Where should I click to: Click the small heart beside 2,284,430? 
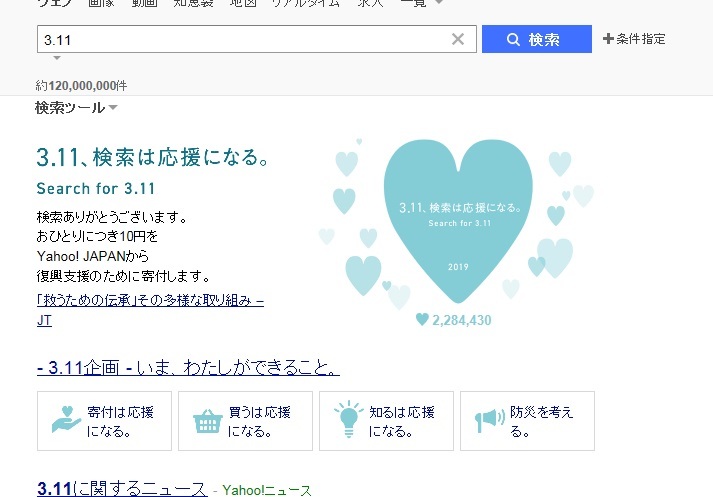coord(422,319)
